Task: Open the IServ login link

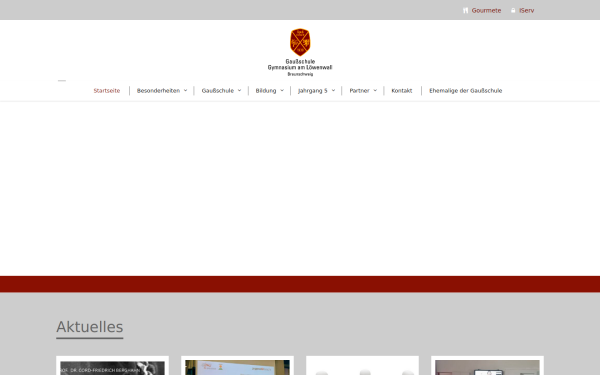Action: 527,10
